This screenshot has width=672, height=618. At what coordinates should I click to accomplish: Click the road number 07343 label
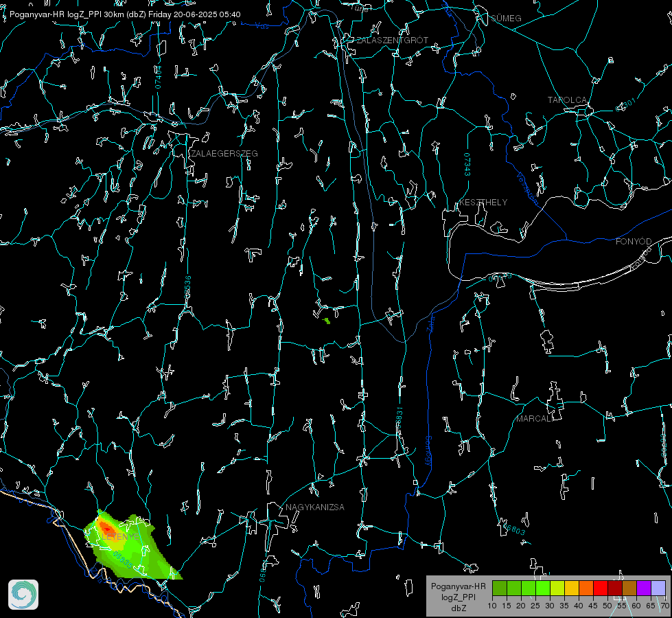tap(467, 165)
